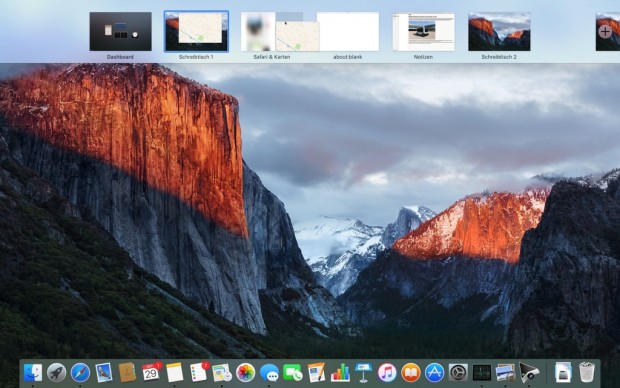Open Keynote podium icon in dock

pyautogui.click(x=363, y=373)
